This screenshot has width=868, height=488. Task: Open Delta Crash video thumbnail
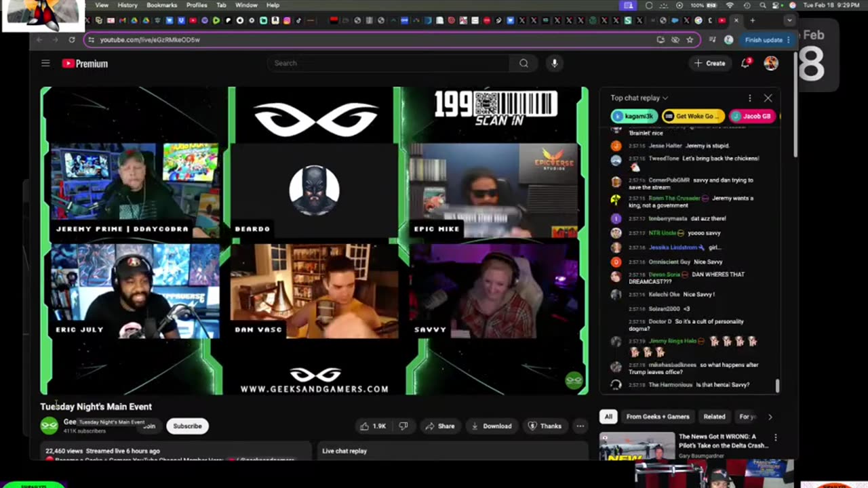637,446
